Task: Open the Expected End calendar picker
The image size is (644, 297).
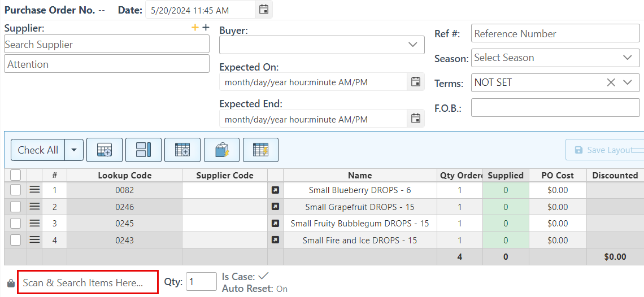Action: click(416, 119)
